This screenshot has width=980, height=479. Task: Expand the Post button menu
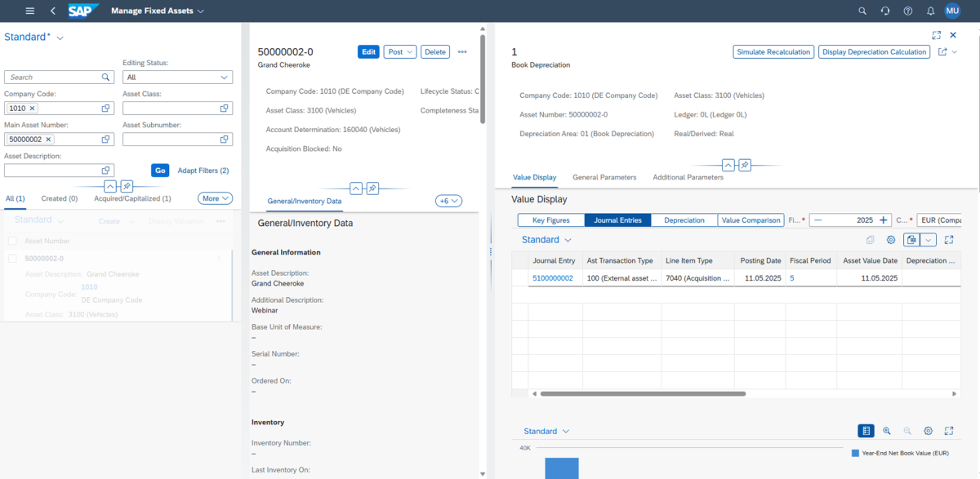click(x=400, y=51)
